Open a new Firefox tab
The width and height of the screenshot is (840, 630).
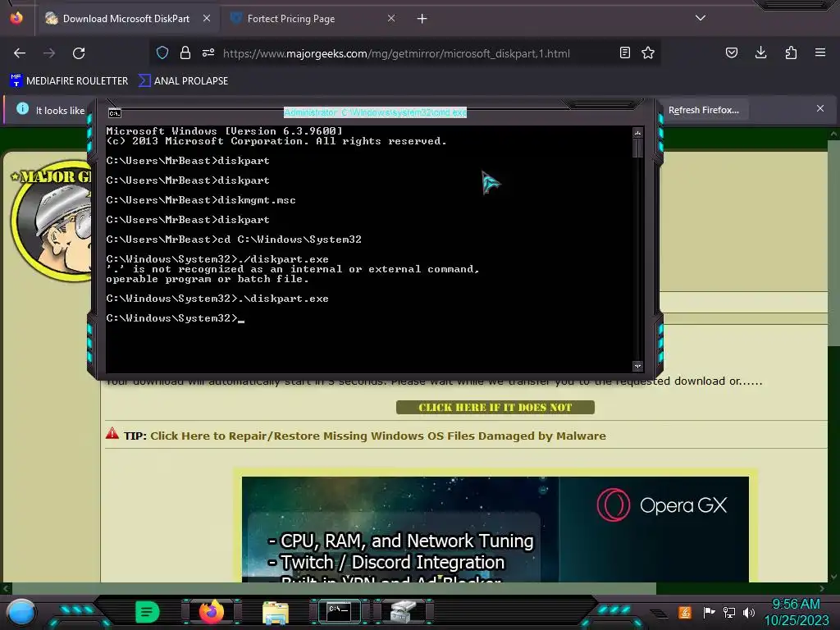click(x=422, y=19)
